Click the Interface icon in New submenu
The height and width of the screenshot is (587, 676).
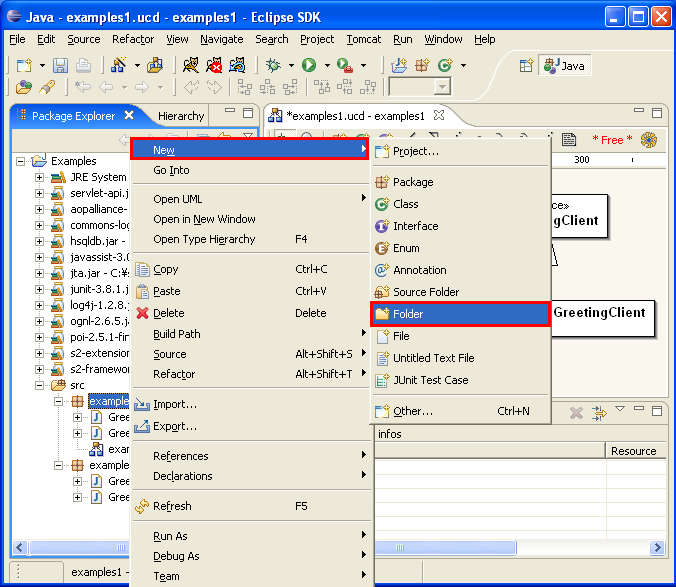pos(382,226)
